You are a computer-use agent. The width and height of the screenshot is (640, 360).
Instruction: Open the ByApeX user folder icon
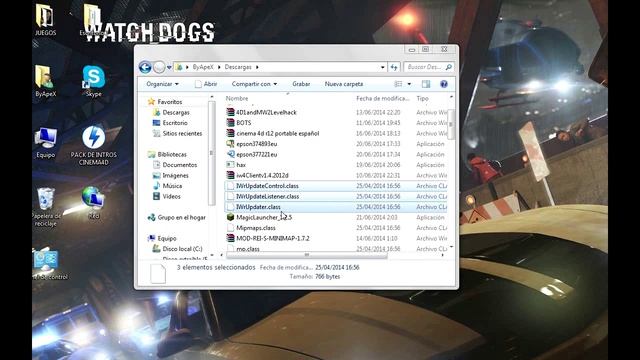click(45, 81)
